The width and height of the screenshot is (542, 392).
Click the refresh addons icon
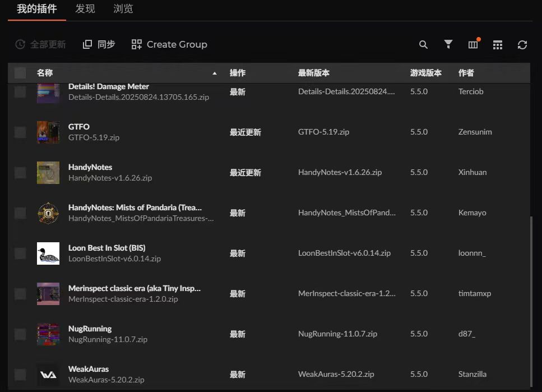tap(522, 45)
